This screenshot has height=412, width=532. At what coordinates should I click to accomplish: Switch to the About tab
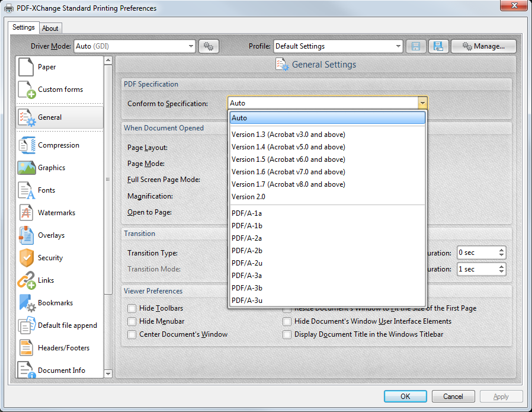pos(50,28)
